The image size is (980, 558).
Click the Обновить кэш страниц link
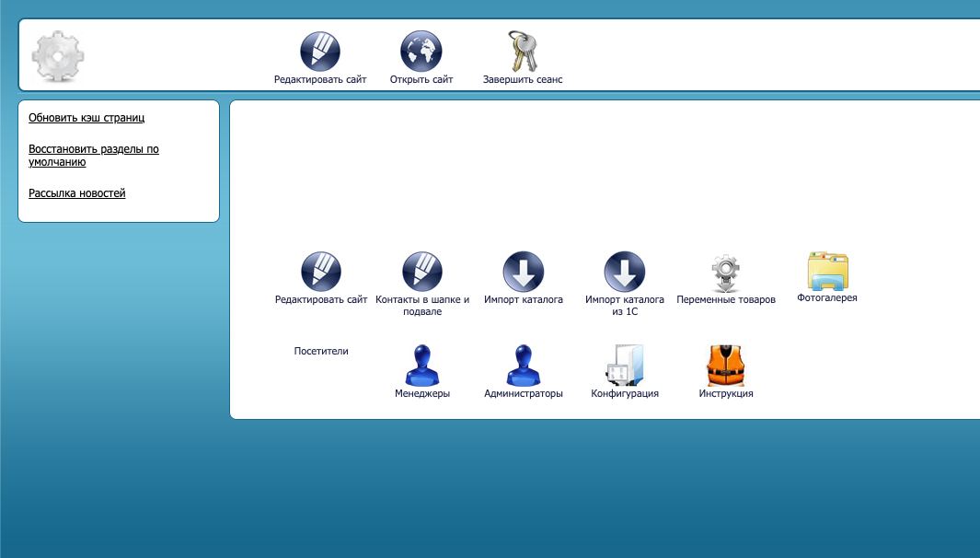click(86, 118)
